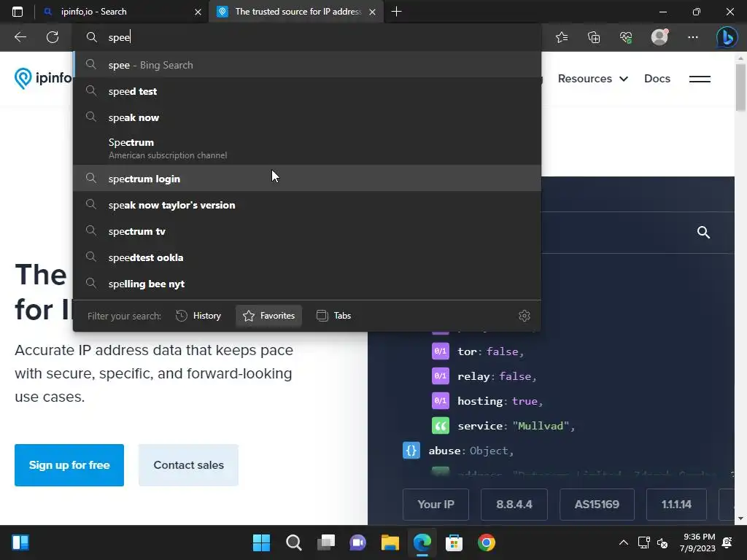Select the 'spee - Bing Search' suggestion
The image size is (747, 560).
307,65
